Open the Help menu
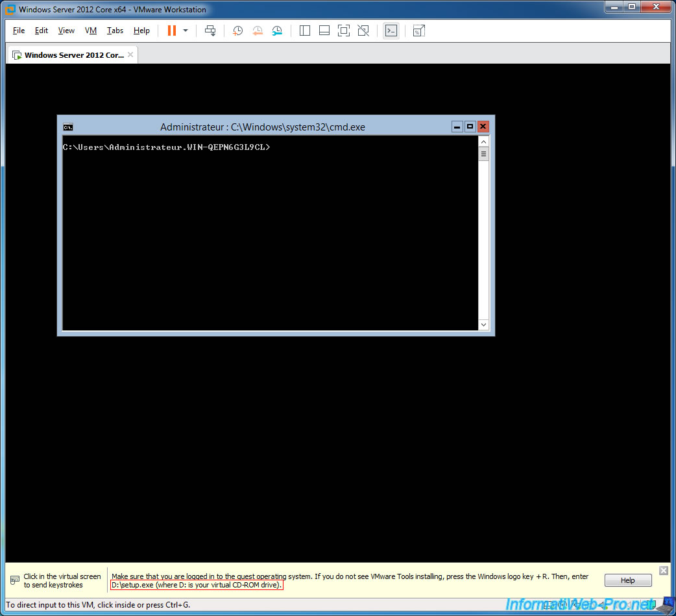The image size is (676, 616). pos(141,31)
